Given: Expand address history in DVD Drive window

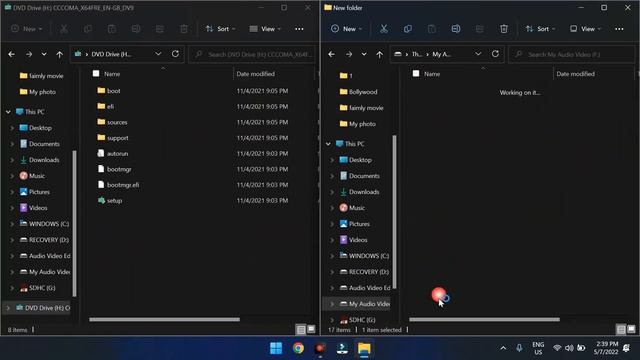Looking at the screenshot, I should 158,54.
